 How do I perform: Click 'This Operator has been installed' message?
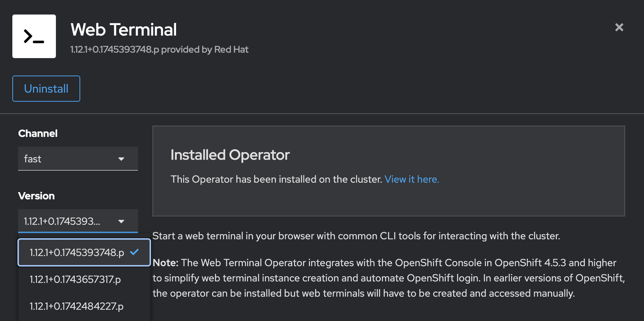276,179
